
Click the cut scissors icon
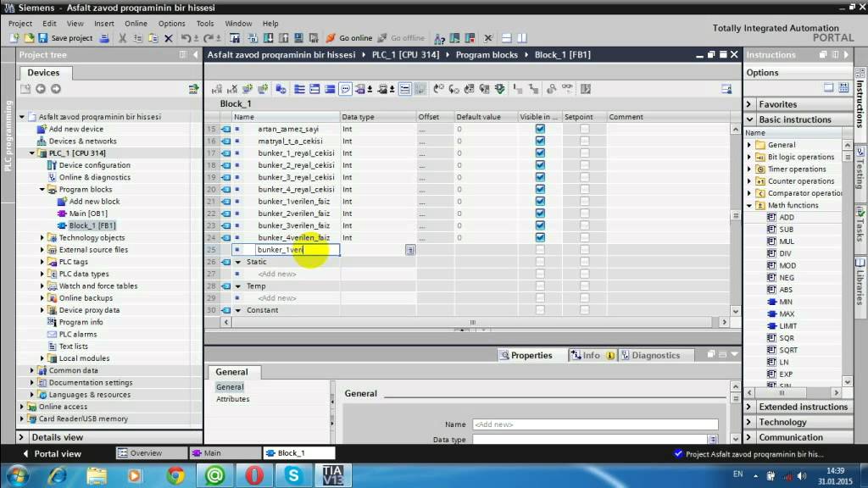pos(122,38)
